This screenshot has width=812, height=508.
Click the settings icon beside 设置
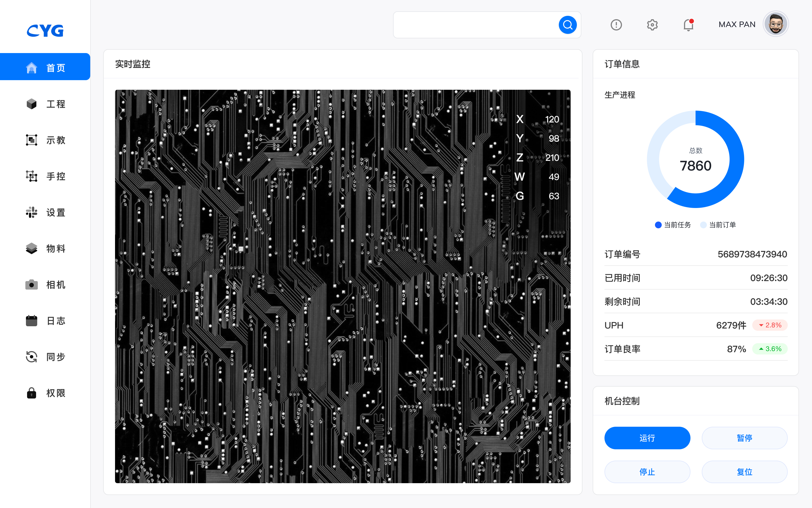click(x=32, y=212)
